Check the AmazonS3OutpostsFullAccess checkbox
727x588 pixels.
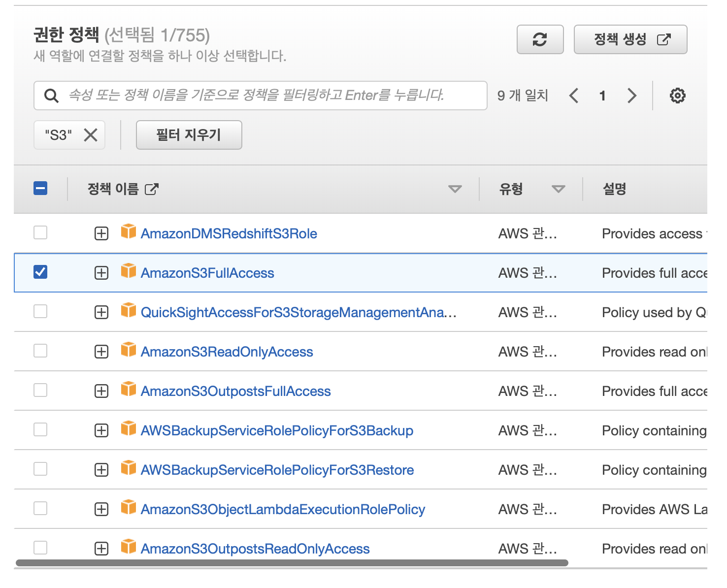tap(40, 390)
